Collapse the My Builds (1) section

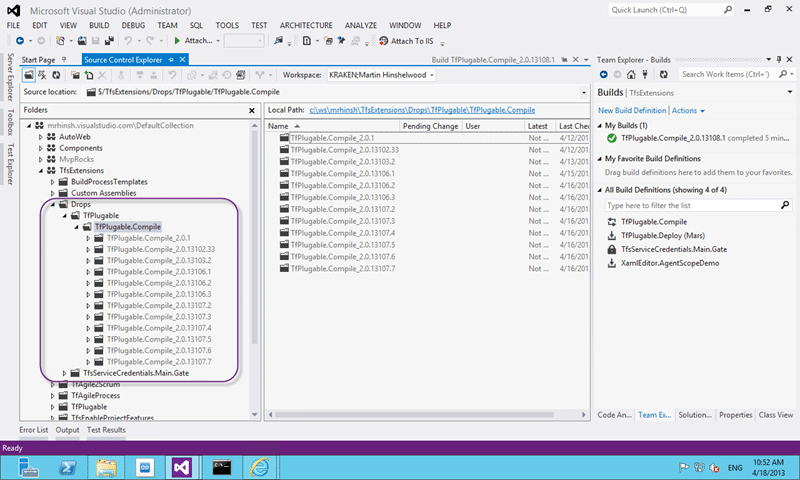coord(600,125)
